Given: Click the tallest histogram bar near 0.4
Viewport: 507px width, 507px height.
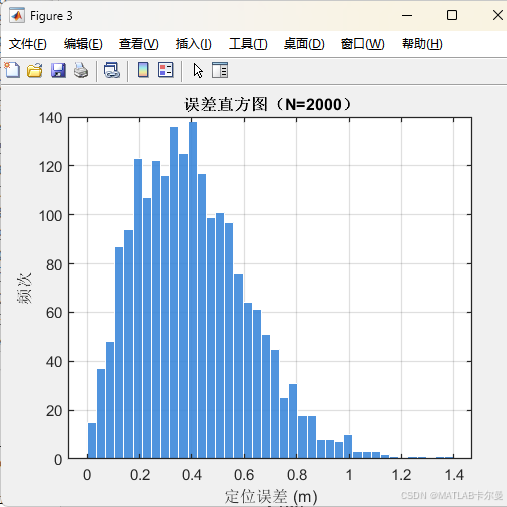Looking at the screenshot, I should coord(193,290).
